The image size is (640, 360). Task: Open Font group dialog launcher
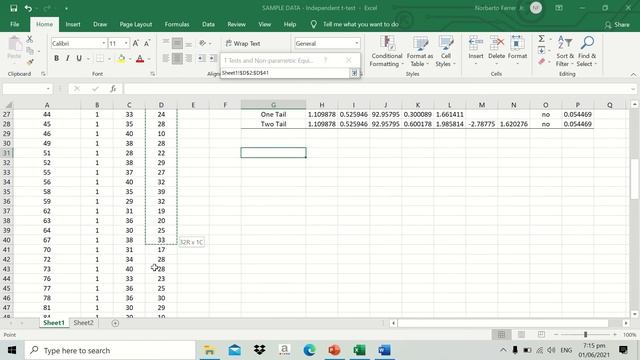tap(152, 74)
